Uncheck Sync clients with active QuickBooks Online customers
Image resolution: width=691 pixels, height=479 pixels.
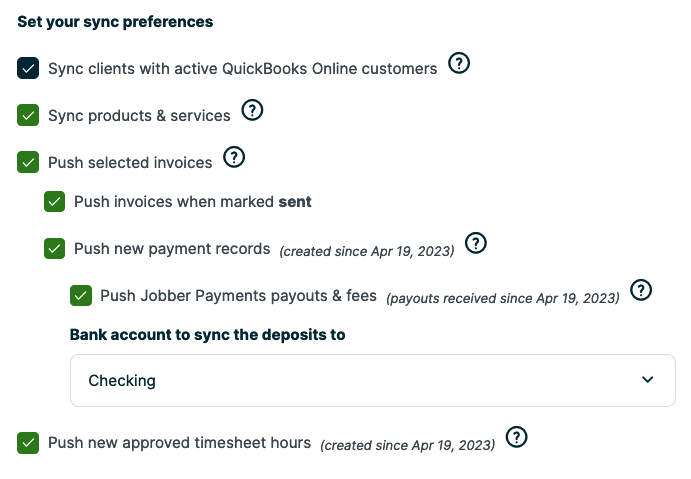point(28,69)
